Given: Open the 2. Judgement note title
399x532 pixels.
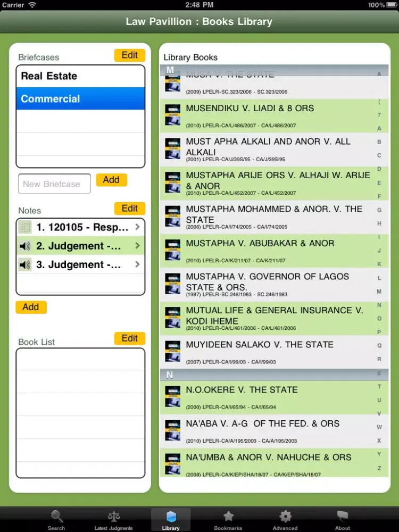Looking at the screenshot, I should (x=78, y=246).
